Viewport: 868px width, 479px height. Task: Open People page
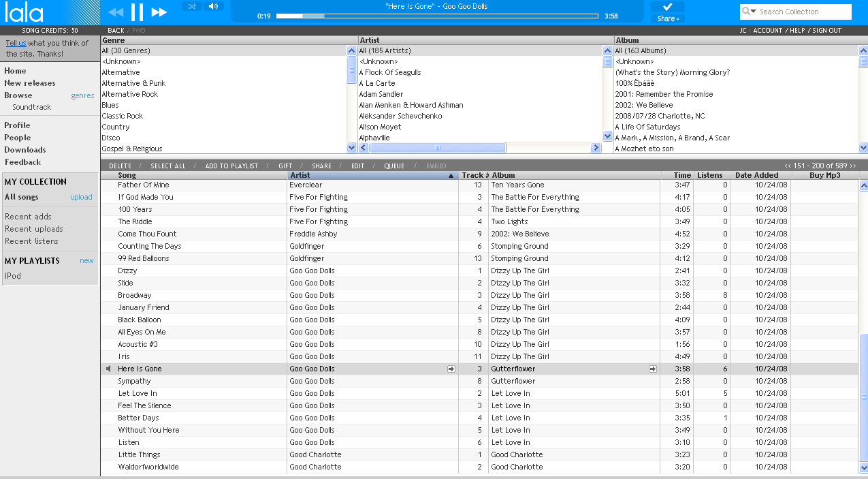point(18,138)
